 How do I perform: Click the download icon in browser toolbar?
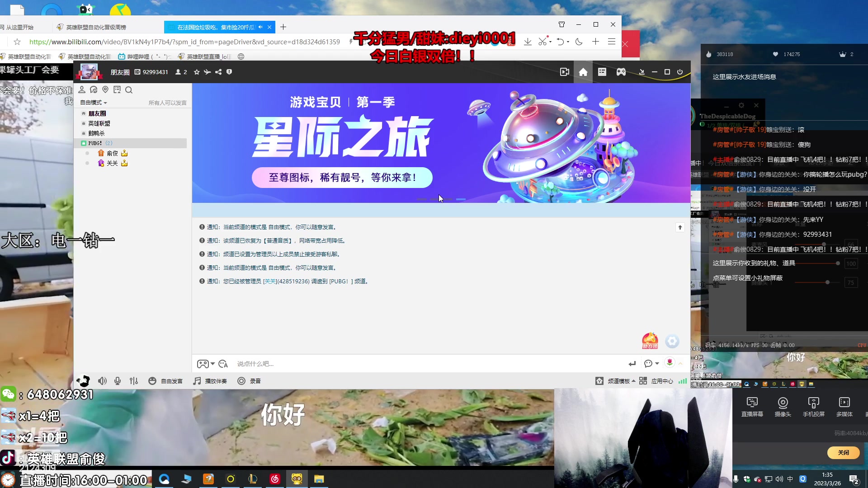coord(528,42)
